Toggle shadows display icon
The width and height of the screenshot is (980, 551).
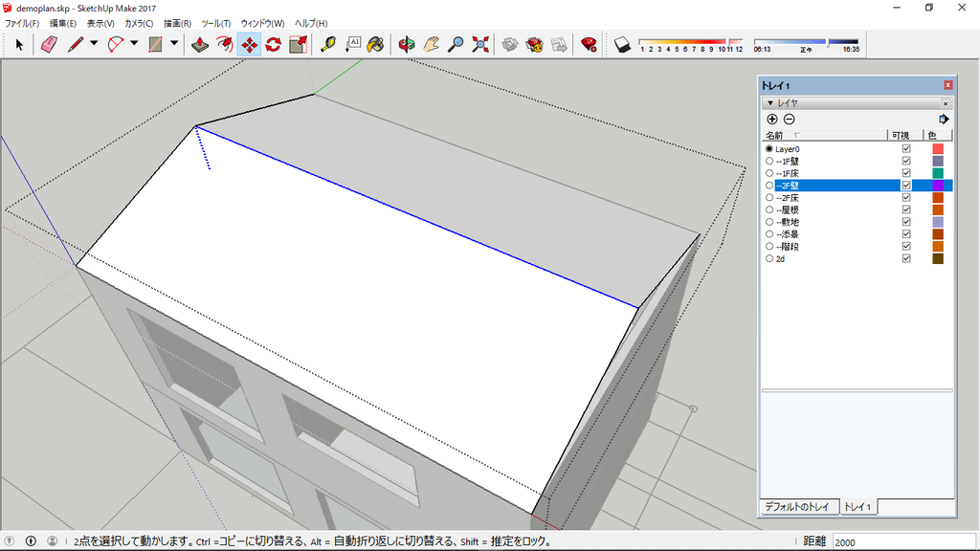622,45
